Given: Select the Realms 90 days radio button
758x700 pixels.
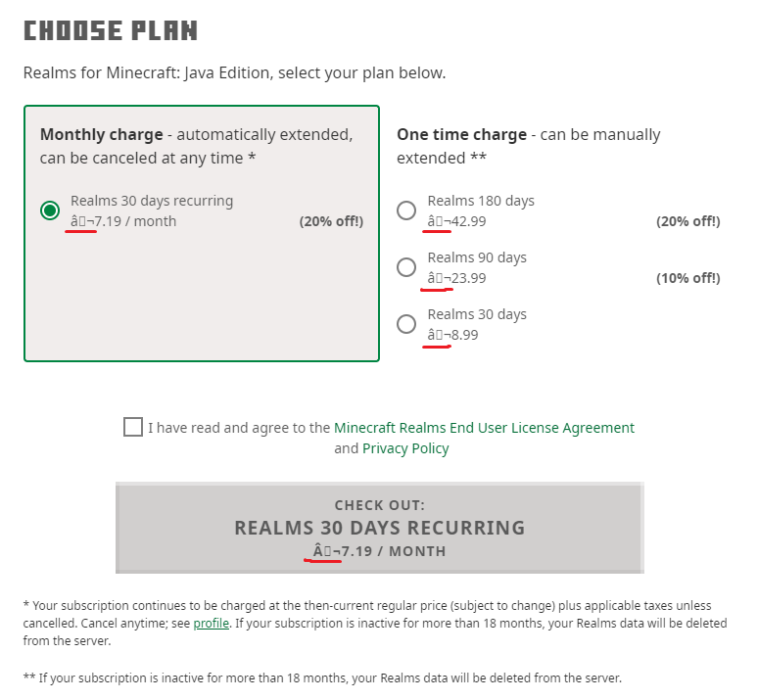Looking at the screenshot, I should point(406,267).
